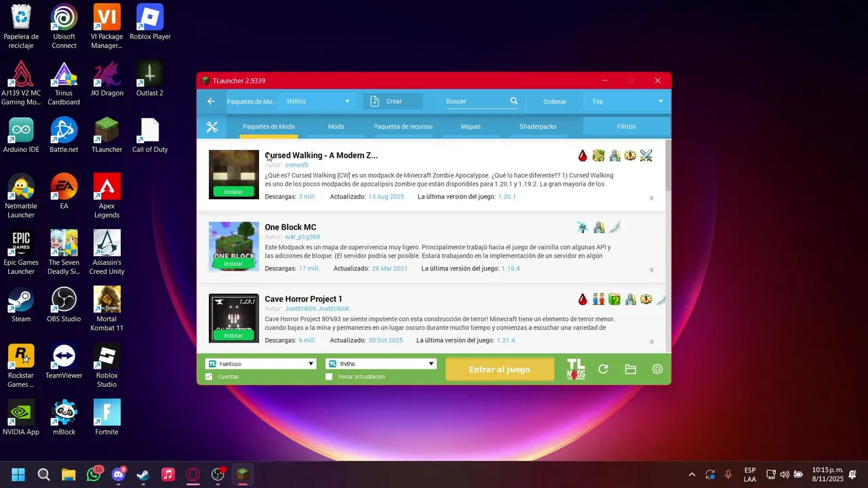
Task: Click the yellow Entrar al juego button
Action: tap(500, 369)
